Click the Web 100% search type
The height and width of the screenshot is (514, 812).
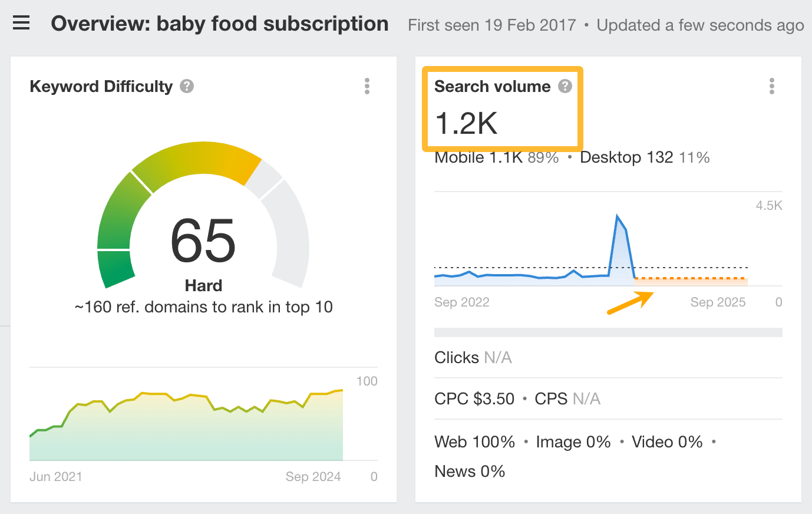click(x=474, y=442)
